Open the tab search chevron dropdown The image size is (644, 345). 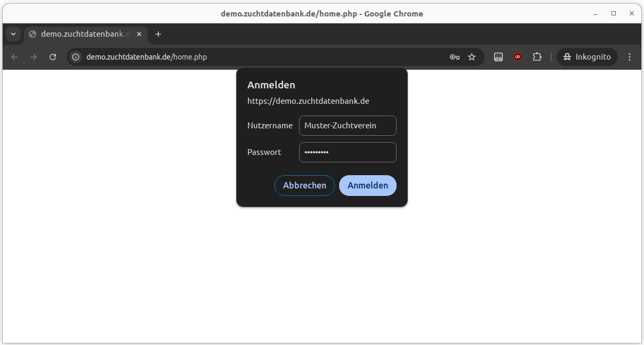[13, 34]
